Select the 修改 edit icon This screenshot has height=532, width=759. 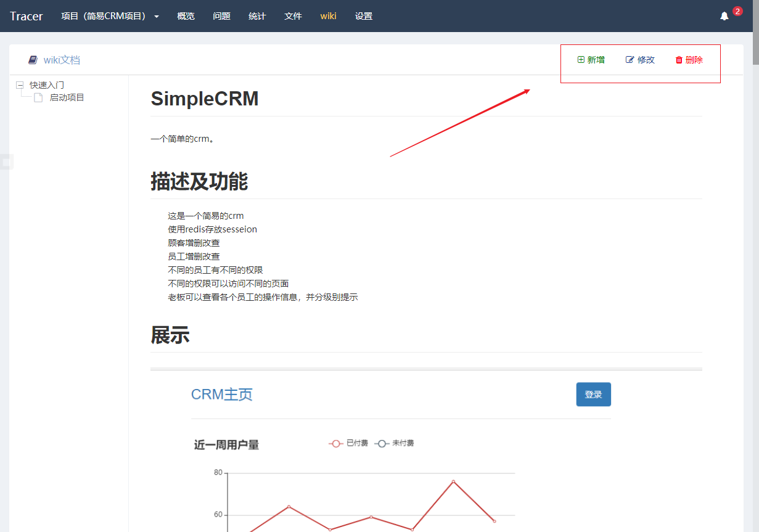pos(630,60)
